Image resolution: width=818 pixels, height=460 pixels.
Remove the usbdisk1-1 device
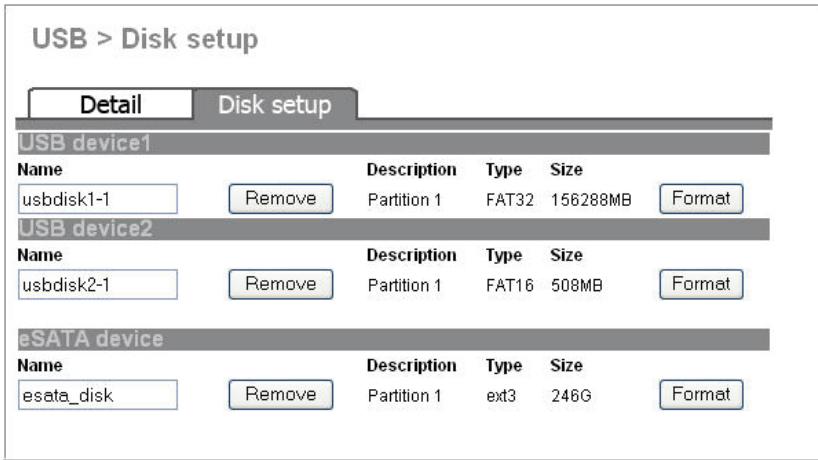point(281,199)
